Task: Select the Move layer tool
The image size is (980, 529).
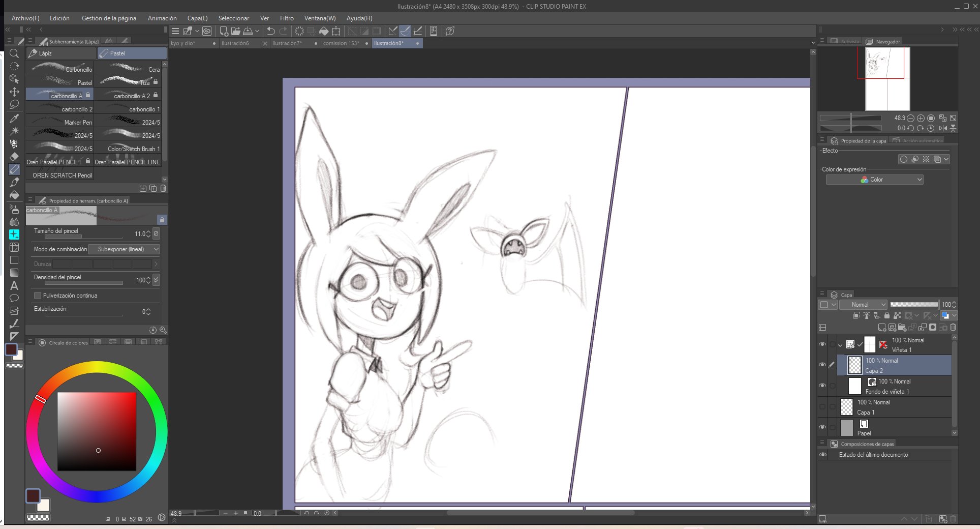Action: tap(14, 92)
